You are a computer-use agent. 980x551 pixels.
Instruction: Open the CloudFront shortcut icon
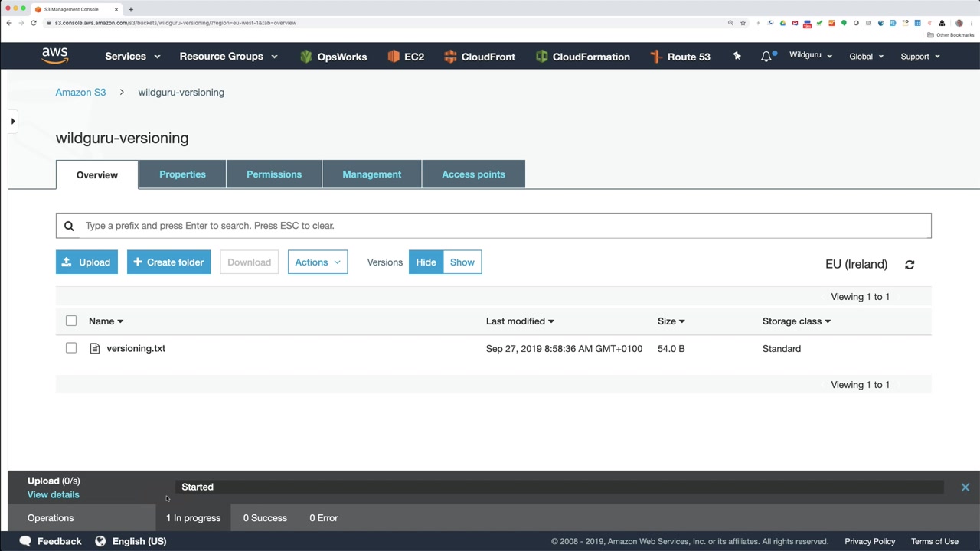click(x=450, y=57)
